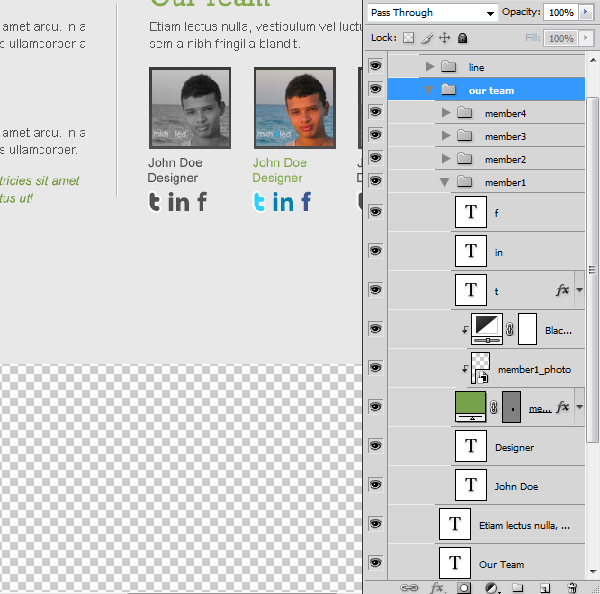Expand the line group
The image size is (600, 594).
pyautogui.click(x=430, y=67)
